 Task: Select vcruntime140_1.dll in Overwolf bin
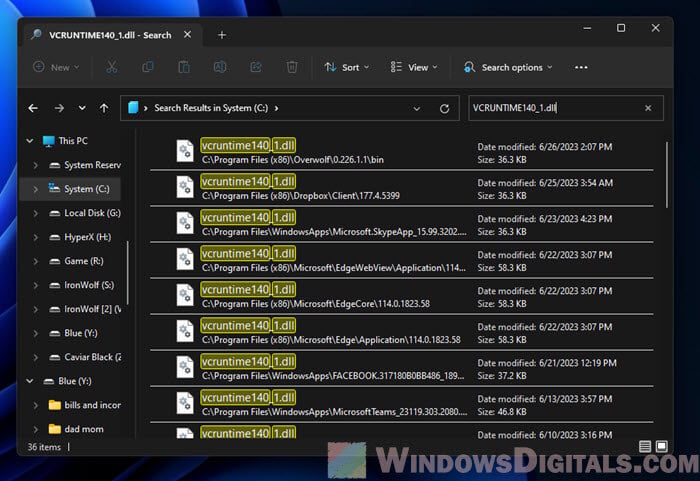[x=402, y=152]
